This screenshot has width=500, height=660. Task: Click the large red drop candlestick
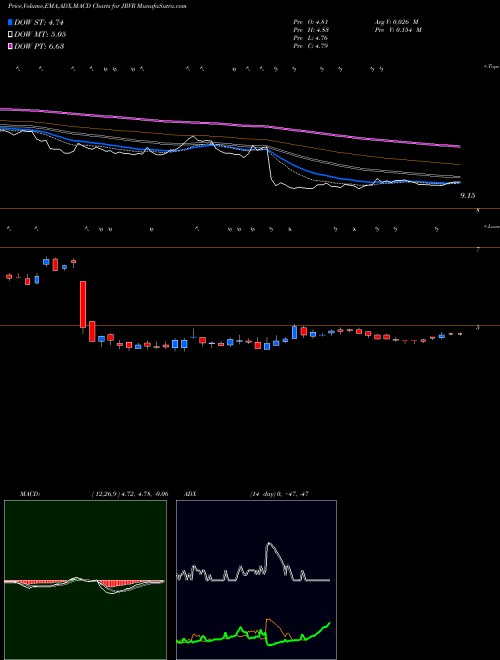click(83, 304)
